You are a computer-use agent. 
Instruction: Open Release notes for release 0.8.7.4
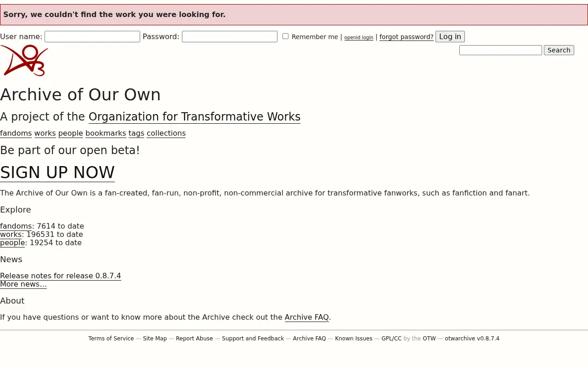(61, 276)
